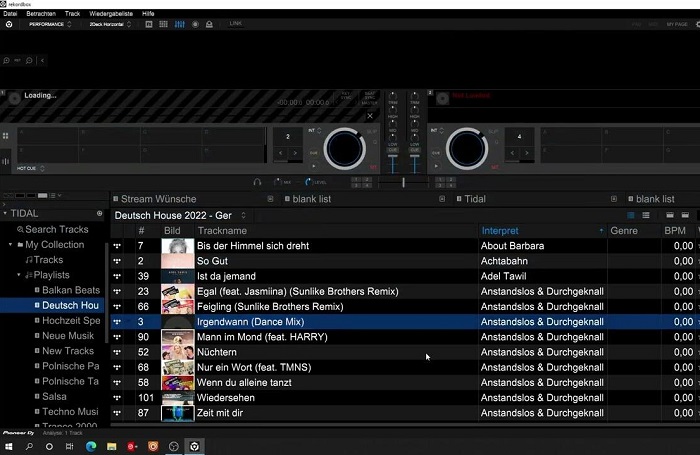Click deck 1 jog wheel platter

(345, 149)
